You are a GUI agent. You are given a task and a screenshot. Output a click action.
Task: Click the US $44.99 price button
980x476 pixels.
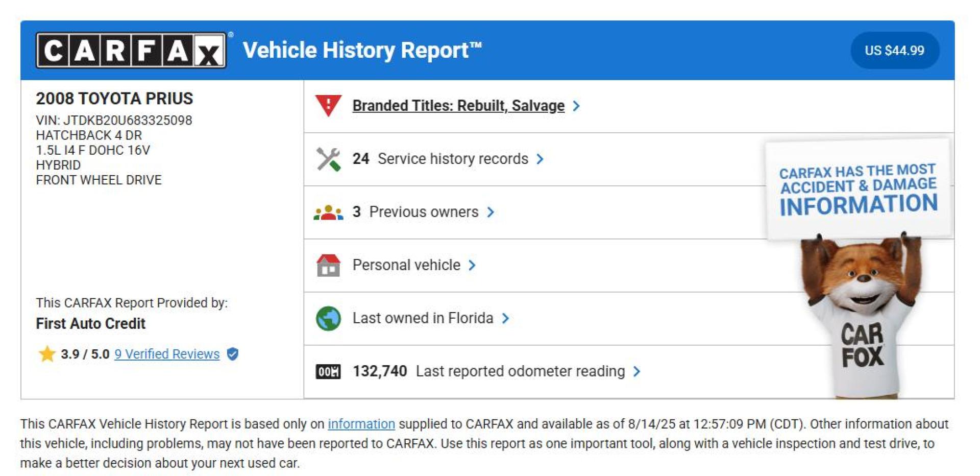point(894,50)
